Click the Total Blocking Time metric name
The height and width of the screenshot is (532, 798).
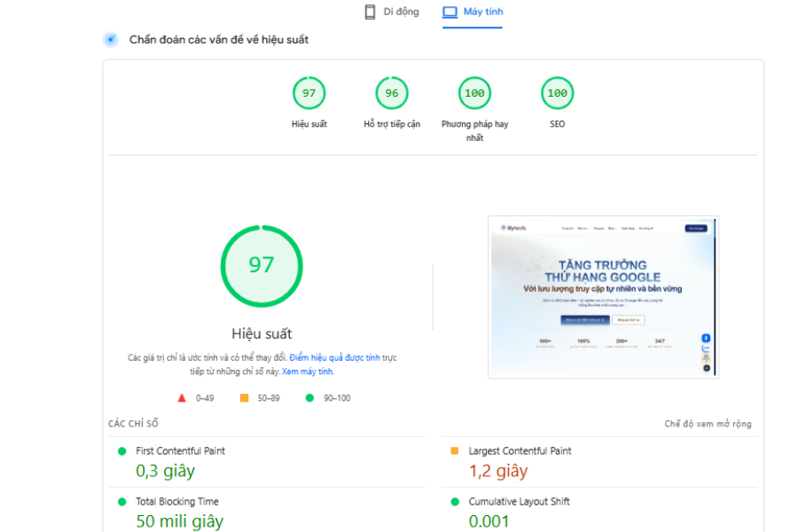click(x=177, y=502)
